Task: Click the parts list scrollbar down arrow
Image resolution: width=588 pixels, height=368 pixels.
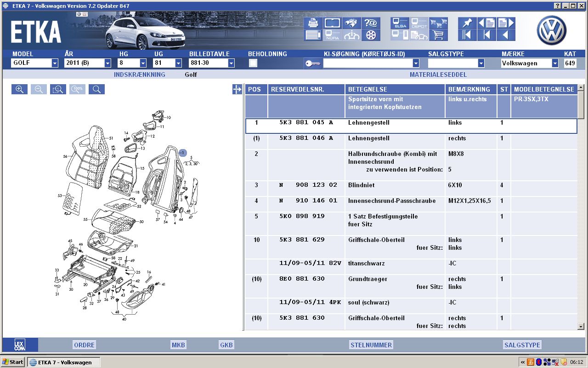Action: 581,326
